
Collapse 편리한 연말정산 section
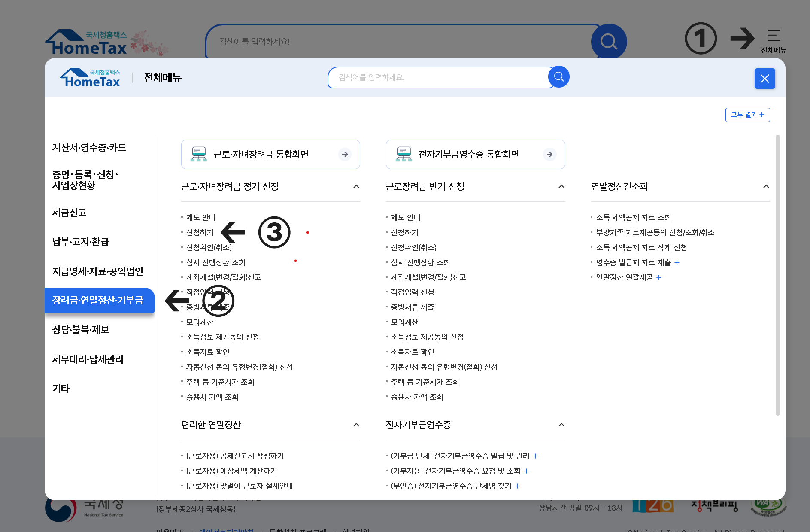coord(356,425)
